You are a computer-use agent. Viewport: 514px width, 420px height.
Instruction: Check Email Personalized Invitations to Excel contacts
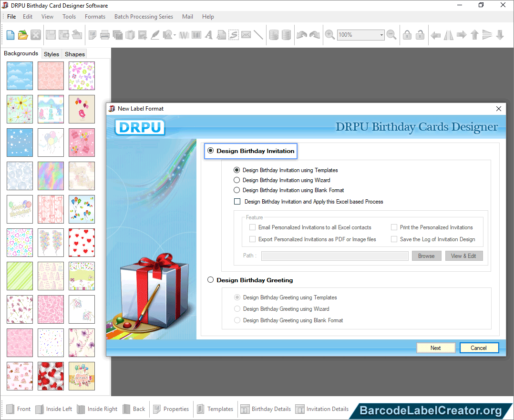pyautogui.click(x=252, y=227)
